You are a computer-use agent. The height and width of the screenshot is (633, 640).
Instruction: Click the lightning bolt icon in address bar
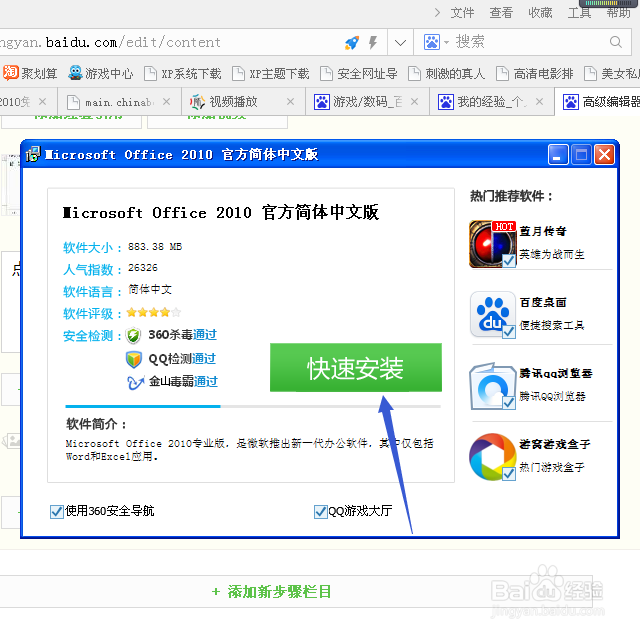click(x=373, y=42)
